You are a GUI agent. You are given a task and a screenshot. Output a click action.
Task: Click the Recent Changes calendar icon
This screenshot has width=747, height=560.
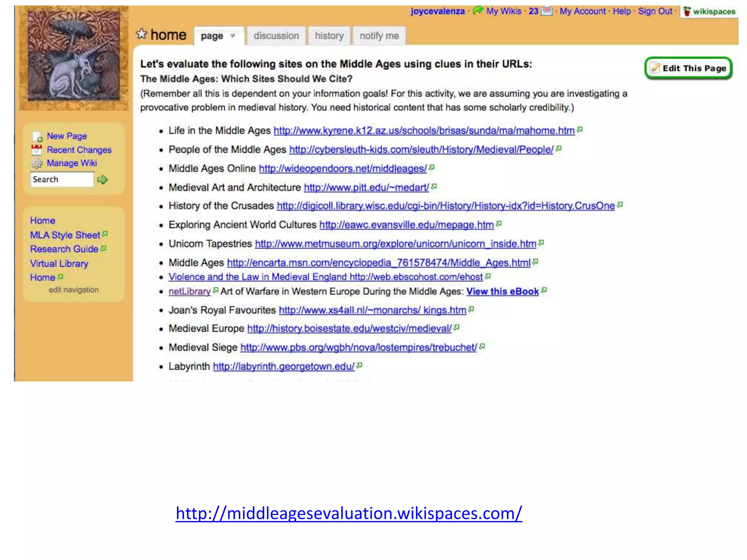click(37, 150)
